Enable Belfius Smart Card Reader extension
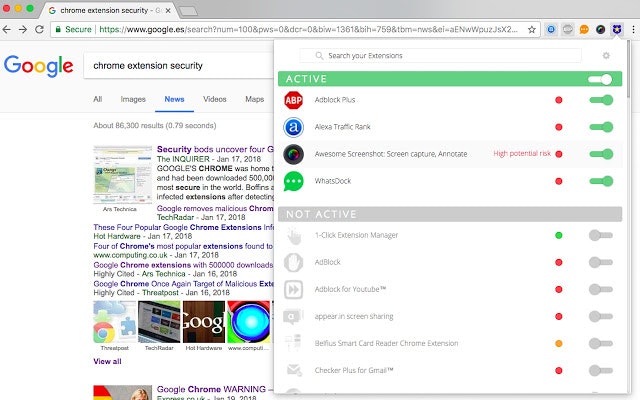The image size is (640, 400). pos(601,343)
